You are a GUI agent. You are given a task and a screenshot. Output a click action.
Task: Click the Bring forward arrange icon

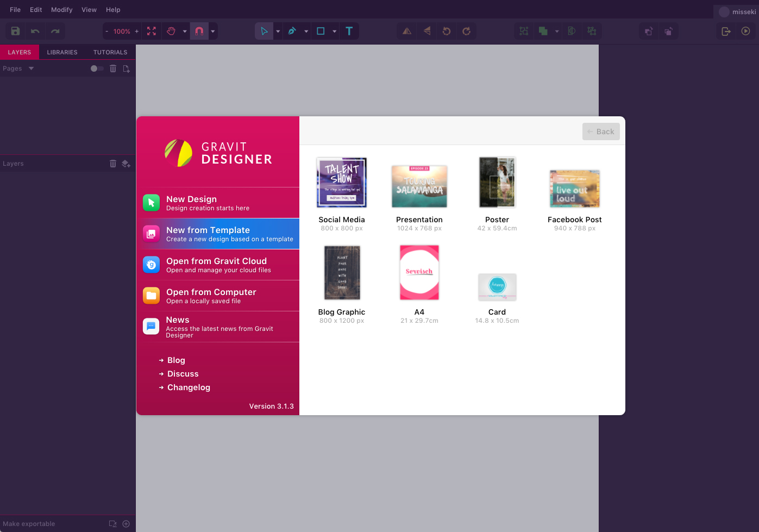(648, 32)
